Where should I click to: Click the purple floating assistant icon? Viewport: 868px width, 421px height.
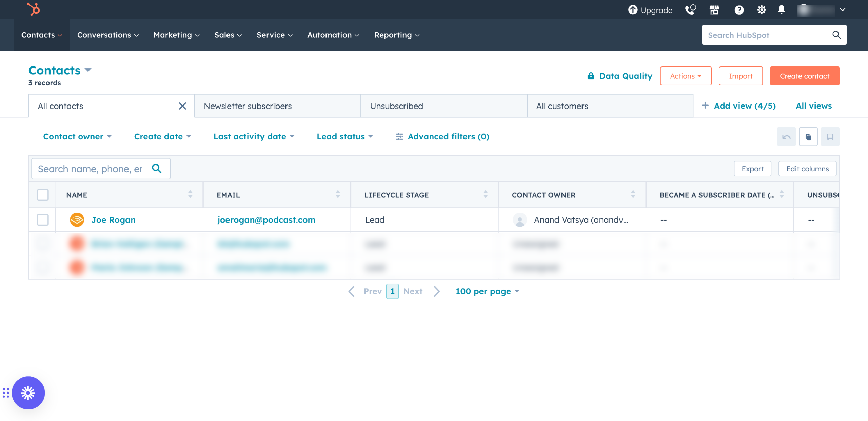tap(28, 393)
